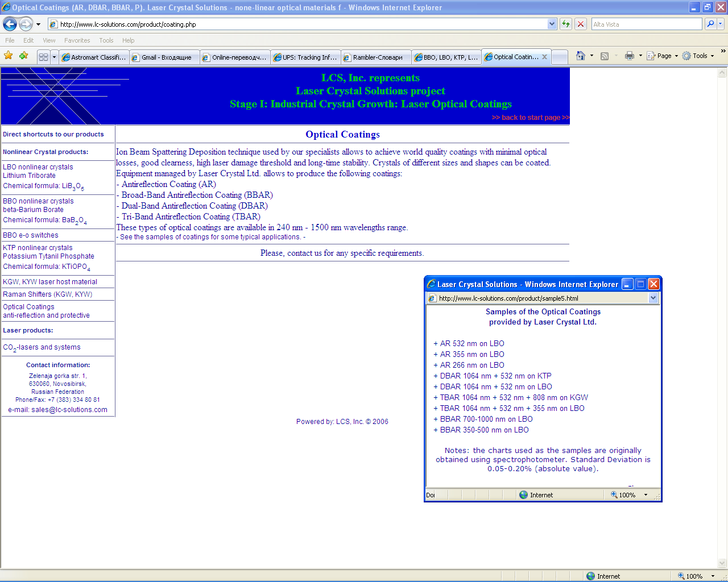Open BBAR 350-500 nm on LBO sample
This screenshot has width=728, height=582.
[485, 430]
